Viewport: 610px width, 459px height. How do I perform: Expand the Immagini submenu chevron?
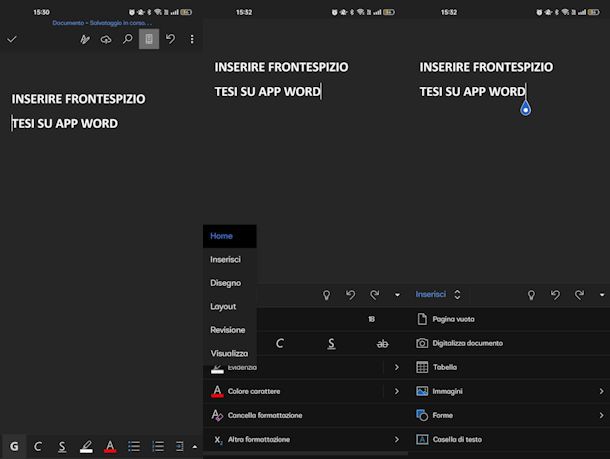(x=601, y=391)
